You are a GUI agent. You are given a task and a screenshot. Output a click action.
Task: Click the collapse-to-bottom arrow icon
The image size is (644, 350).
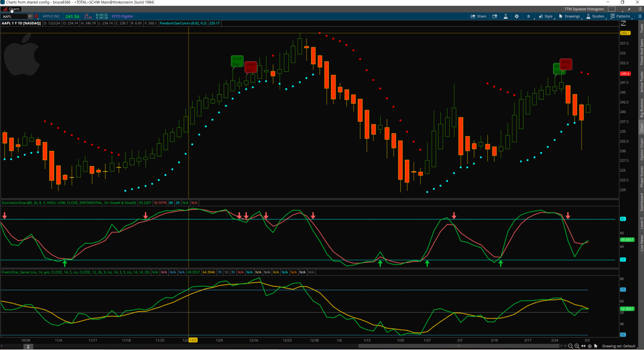click(28, 347)
